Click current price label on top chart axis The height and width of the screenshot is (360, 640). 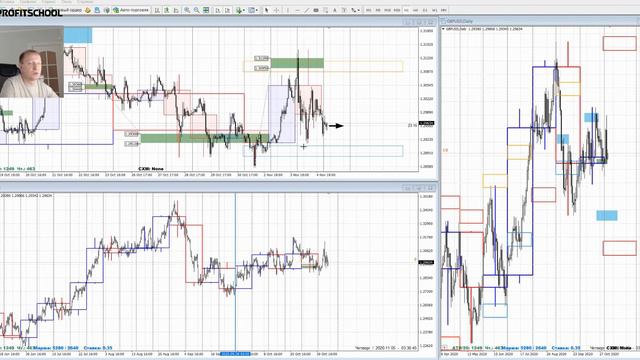pos(427,123)
